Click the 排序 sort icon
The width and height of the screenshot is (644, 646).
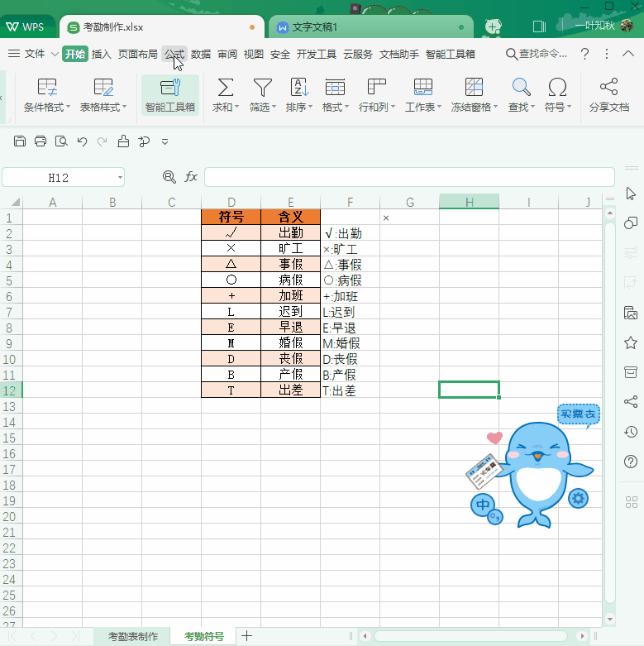pyautogui.click(x=299, y=88)
